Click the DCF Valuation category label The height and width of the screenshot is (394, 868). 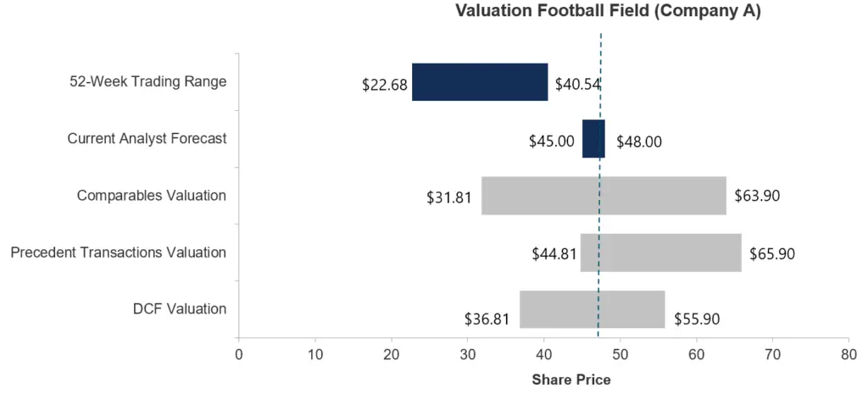tap(180, 309)
